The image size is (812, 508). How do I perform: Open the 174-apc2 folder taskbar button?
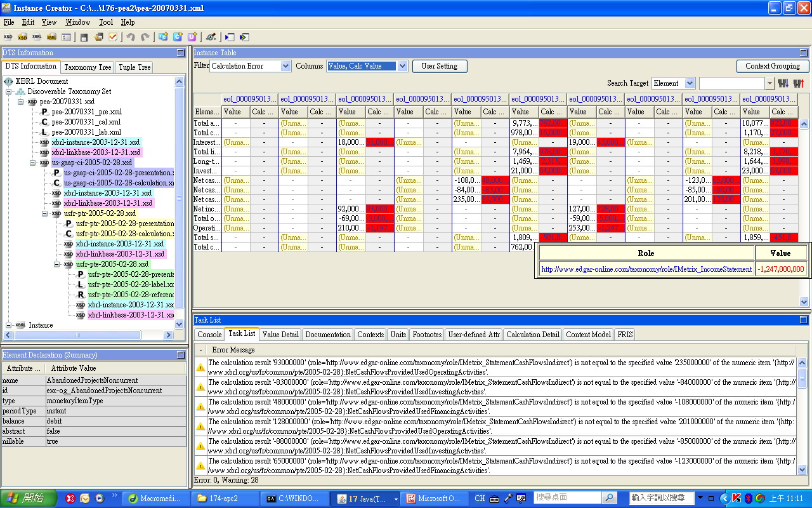[x=225, y=498]
